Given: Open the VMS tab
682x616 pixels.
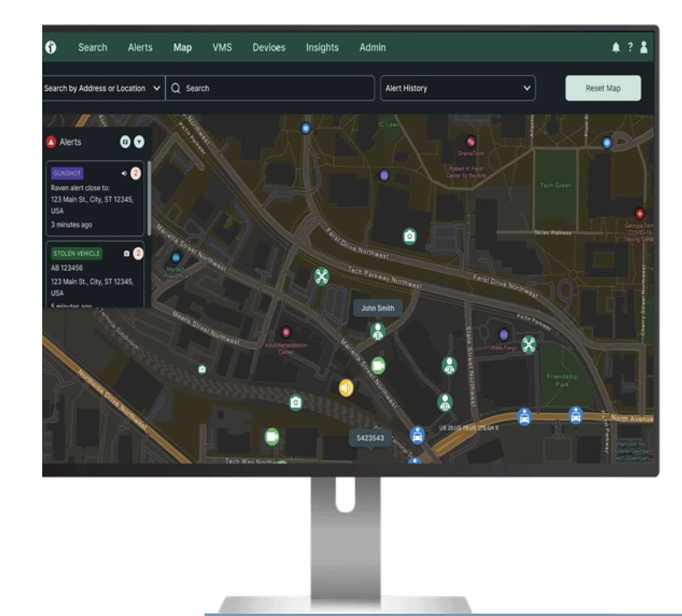Looking at the screenshot, I should (x=222, y=47).
